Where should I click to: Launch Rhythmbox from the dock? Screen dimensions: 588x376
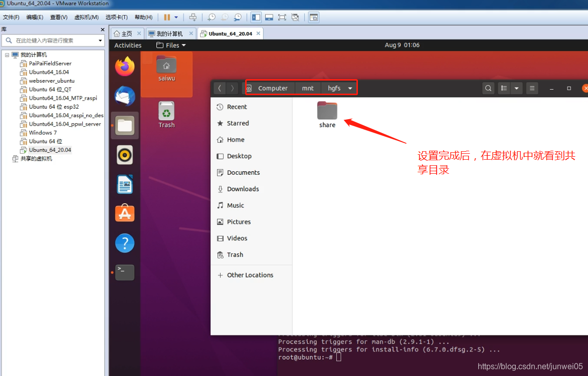tap(125, 155)
